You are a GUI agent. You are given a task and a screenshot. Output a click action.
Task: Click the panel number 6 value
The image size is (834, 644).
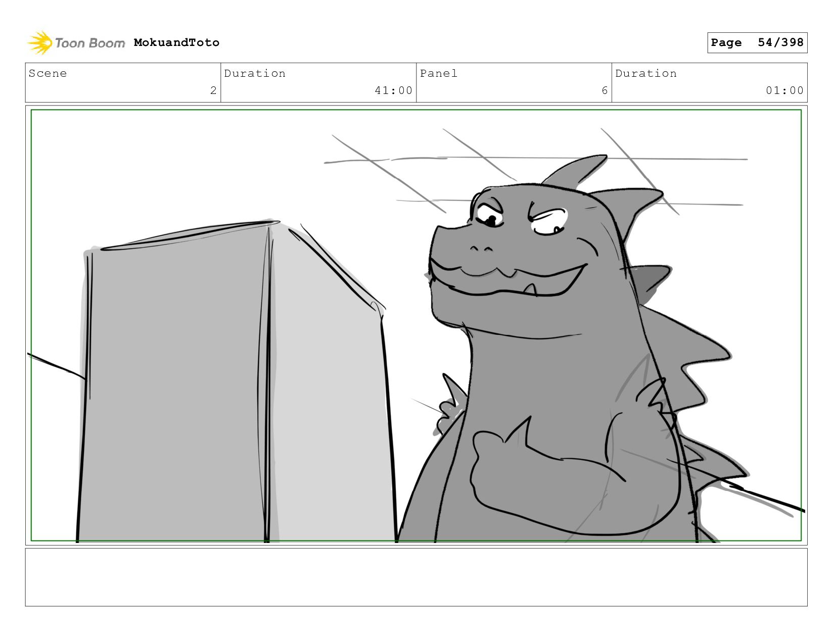tap(605, 90)
